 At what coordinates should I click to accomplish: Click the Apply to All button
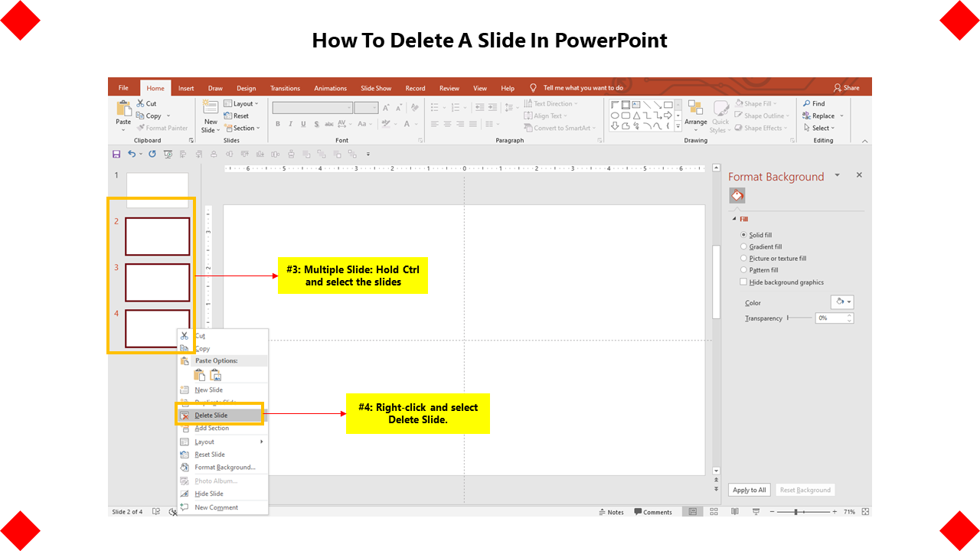[x=749, y=490]
